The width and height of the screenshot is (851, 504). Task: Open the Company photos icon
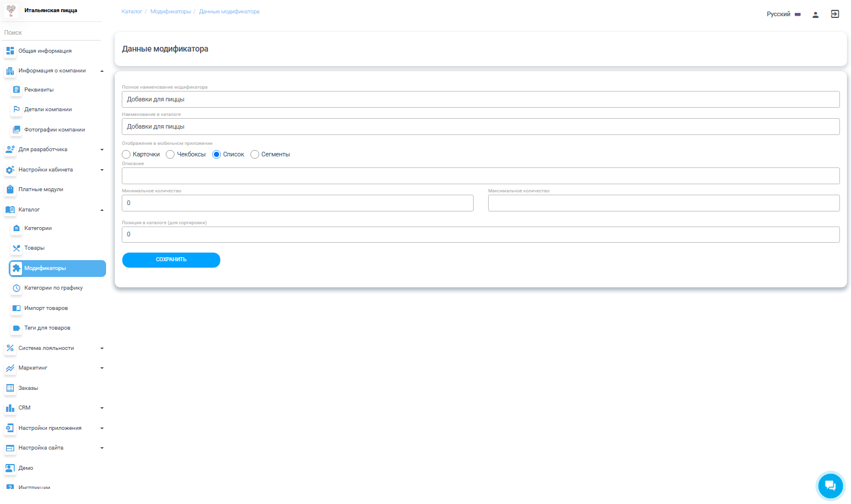(16, 130)
